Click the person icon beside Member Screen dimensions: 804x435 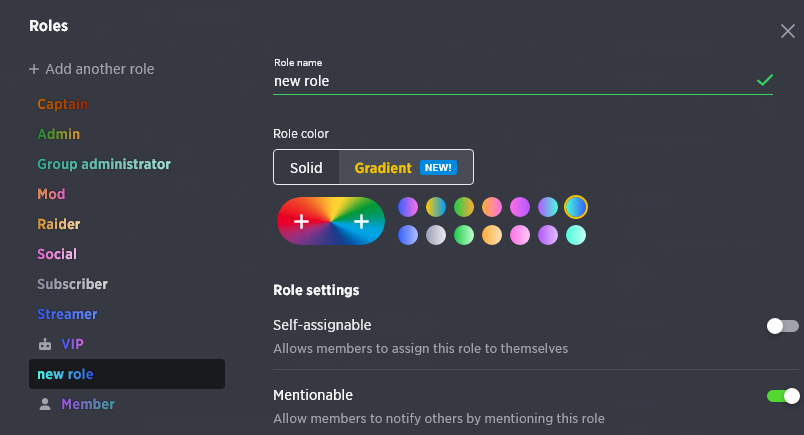(45, 404)
